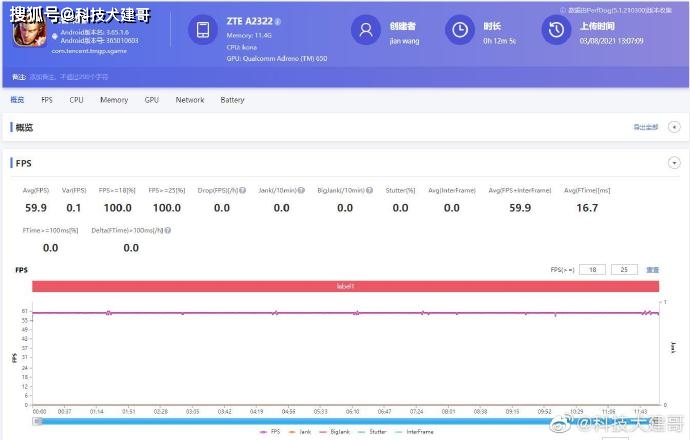The image size is (690, 440).
Task: Click help icon beside Jank(/10min)
Action: click(303, 190)
